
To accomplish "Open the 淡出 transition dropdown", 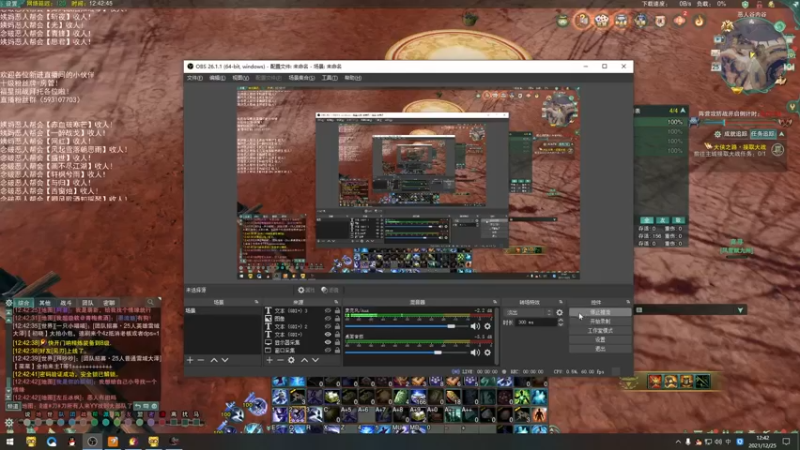I will (528, 312).
